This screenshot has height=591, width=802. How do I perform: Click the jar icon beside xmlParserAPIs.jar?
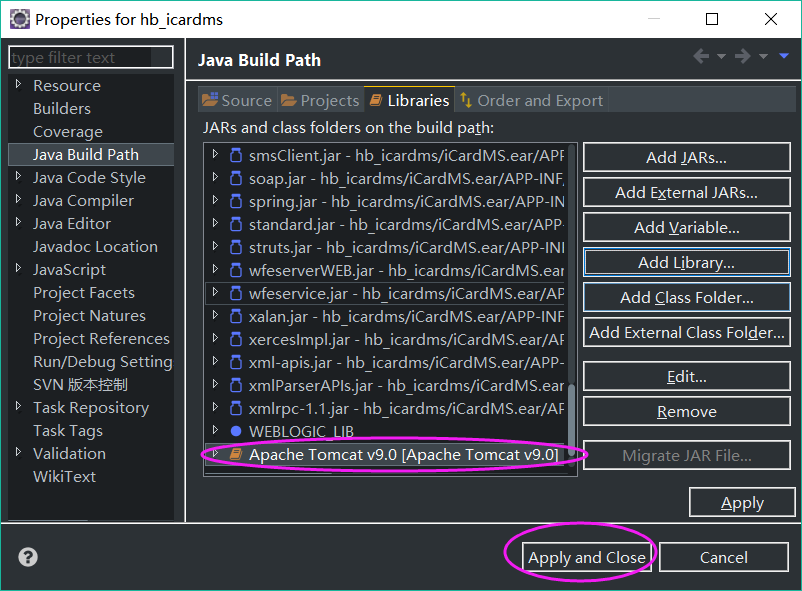(x=236, y=385)
